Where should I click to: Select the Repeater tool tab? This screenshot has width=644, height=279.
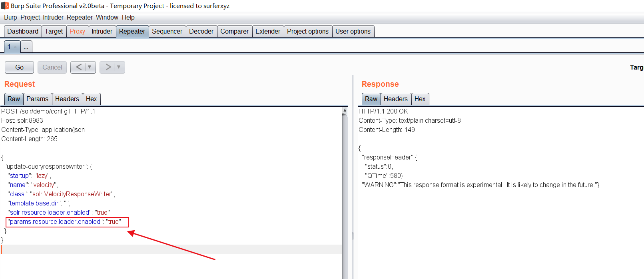point(132,31)
